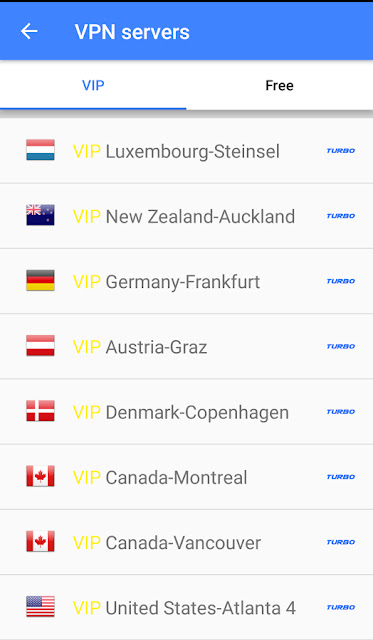Click Turbo badge on Austria-Graz row
373x640 pixels.
point(341,347)
